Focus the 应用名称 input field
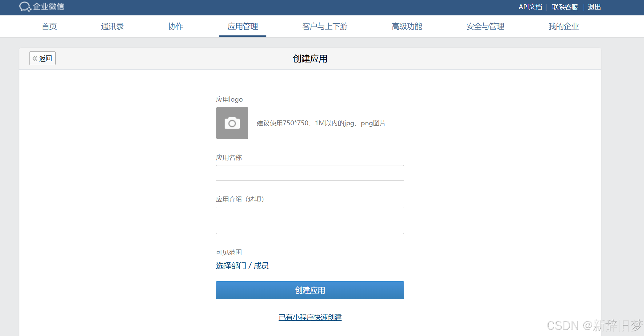The height and width of the screenshot is (336, 644). pyautogui.click(x=310, y=173)
